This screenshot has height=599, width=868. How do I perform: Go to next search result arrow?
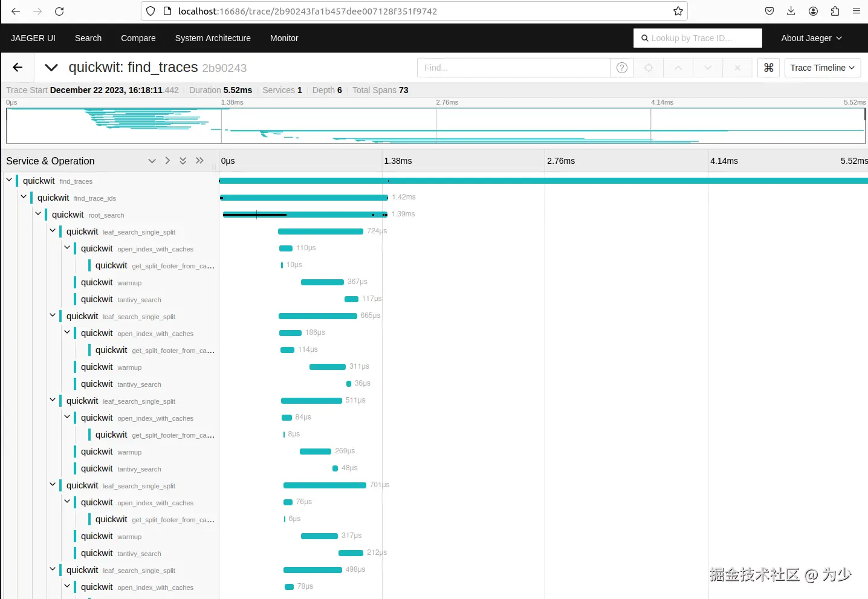pyautogui.click(x=708, y=68)
